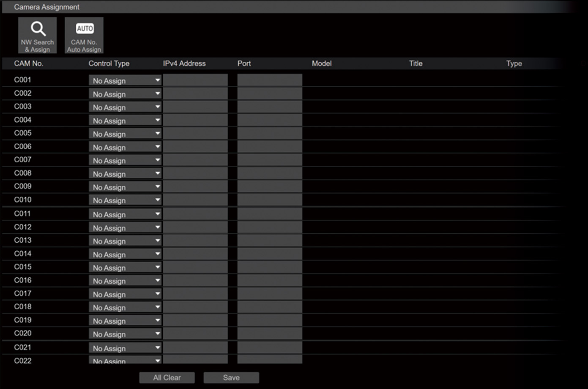Click the Model column header
Viewport: 588px width, 389px height.
coord(321,63)
